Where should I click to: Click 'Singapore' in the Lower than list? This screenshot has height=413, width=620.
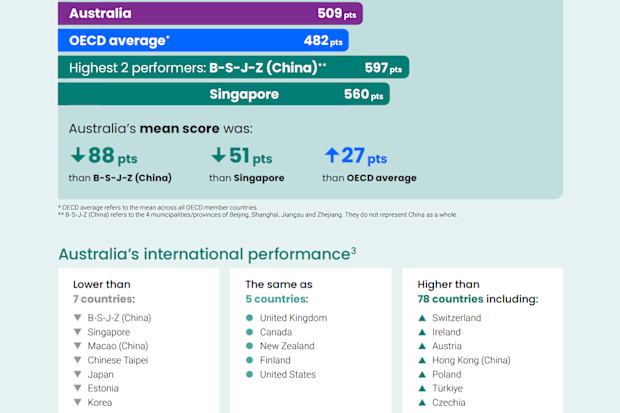tap(109, 332)
